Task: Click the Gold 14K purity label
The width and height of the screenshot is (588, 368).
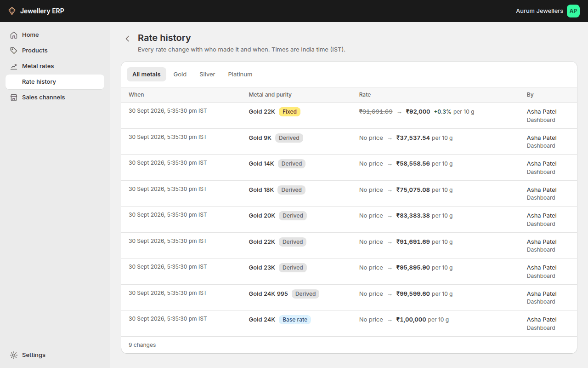Action: pyautogui.click(x=261, y=164)
